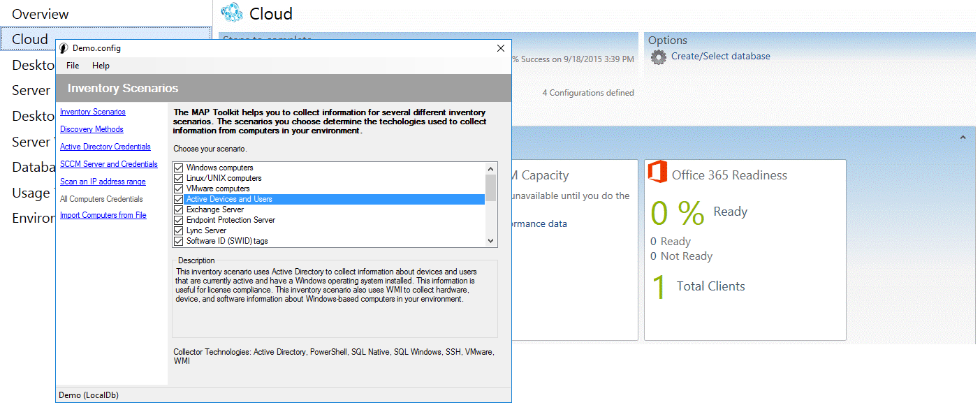
Task: Open the Active Directory Credentials link
Action: pyautogui.click(x=105, y=147)
